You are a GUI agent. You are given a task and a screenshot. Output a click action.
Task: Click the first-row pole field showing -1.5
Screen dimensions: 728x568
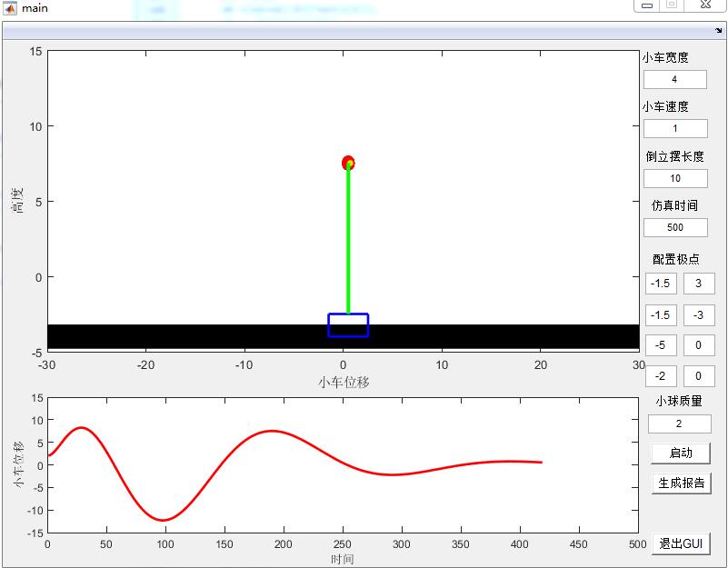pyautogui.click(x=661, y=284)
